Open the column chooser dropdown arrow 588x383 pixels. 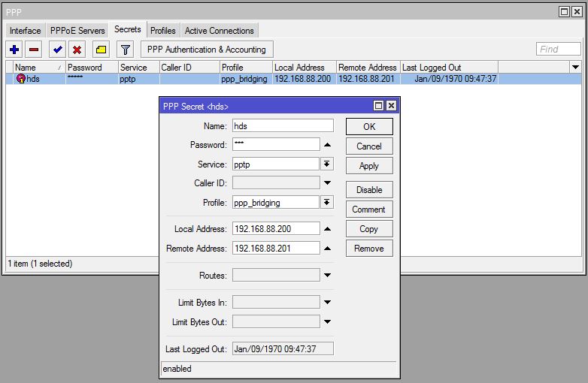pyautogui.click(x=575, y=68)
